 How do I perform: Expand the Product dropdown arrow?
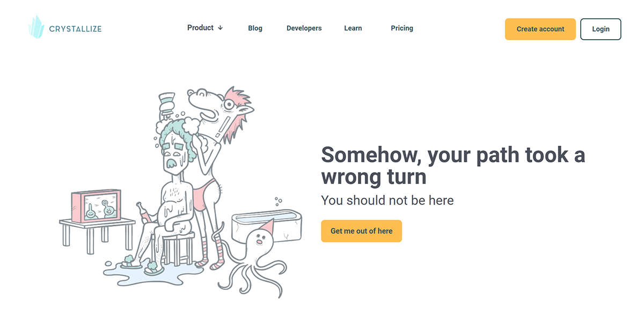click(220, 28)
